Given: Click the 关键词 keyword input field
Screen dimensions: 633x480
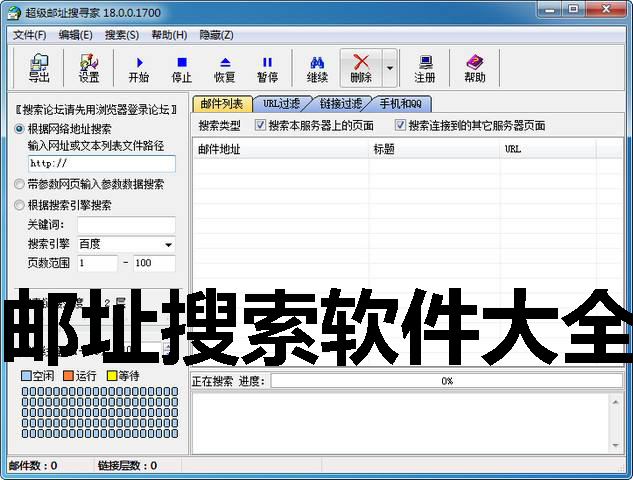Looking at the screenshot, I should (126, 224).
